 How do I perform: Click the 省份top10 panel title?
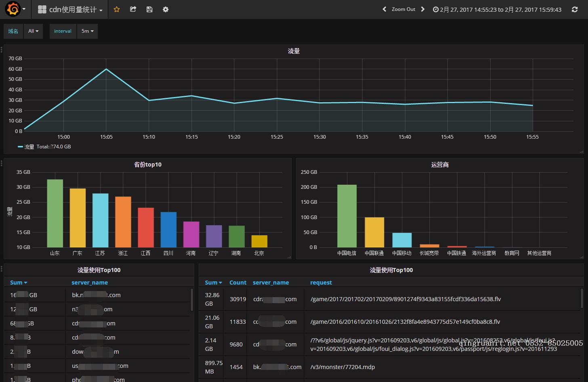(148, 165)
